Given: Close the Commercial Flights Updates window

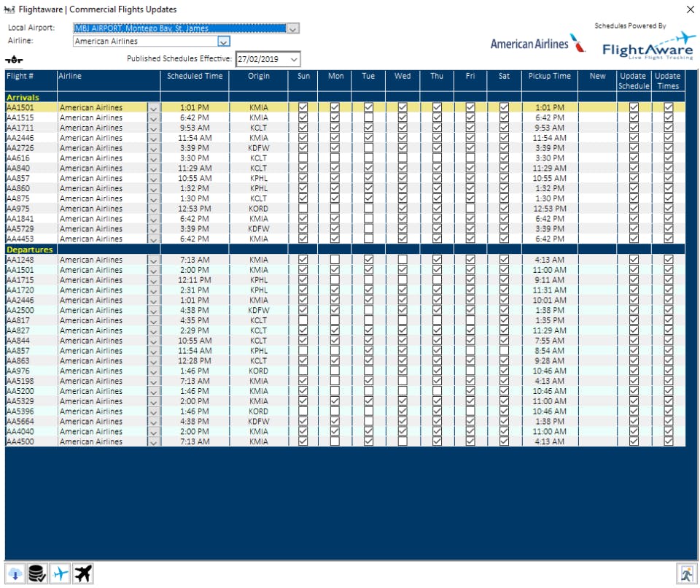Looking at the screenshot, I should (x=691, y=9).
